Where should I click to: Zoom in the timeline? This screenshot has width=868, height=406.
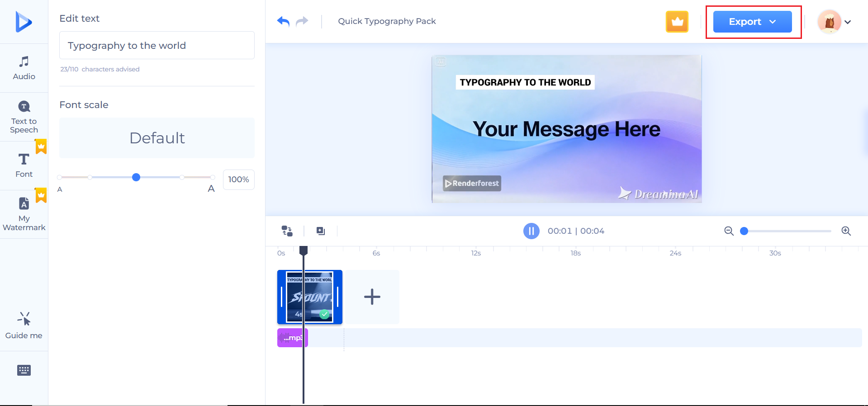pos(846,231)
